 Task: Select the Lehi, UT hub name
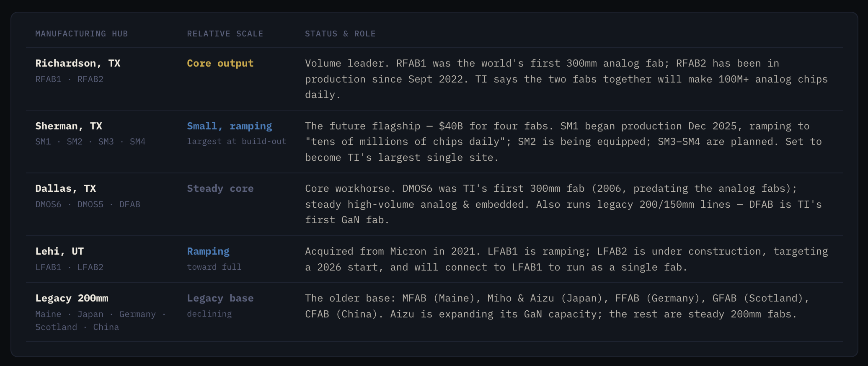[x=59, y=251]
